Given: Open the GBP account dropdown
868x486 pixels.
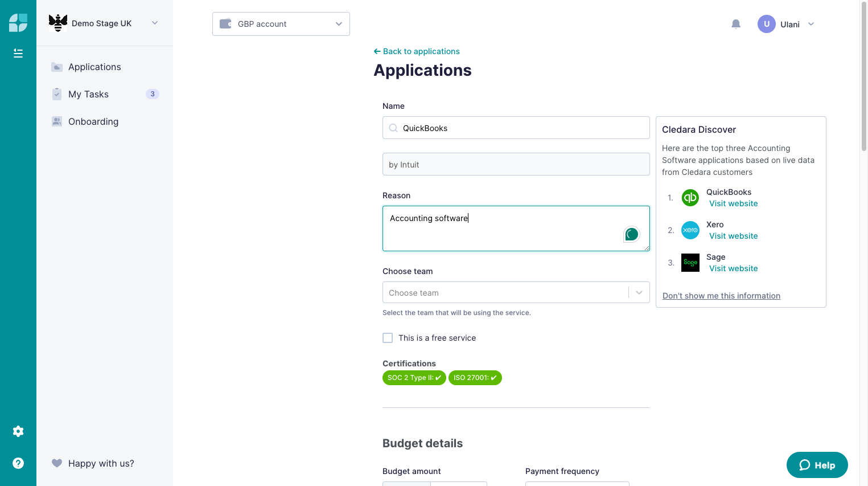Looking at the screenshot, I should pos(281,24).
